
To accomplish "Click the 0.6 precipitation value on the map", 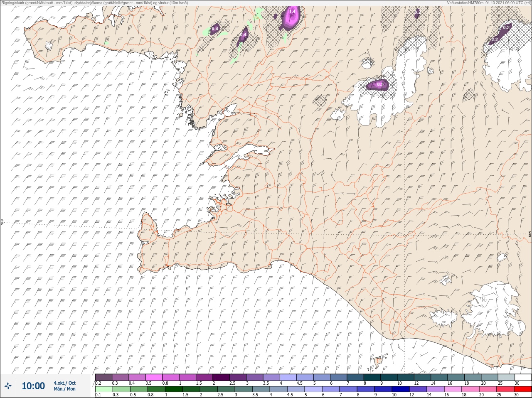I will 380,85.
